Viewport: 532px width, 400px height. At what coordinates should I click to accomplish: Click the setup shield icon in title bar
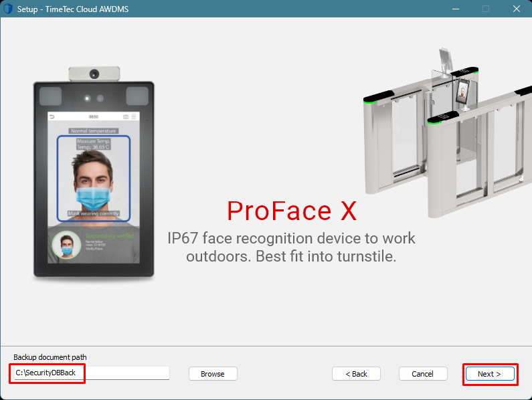point(8,9)
